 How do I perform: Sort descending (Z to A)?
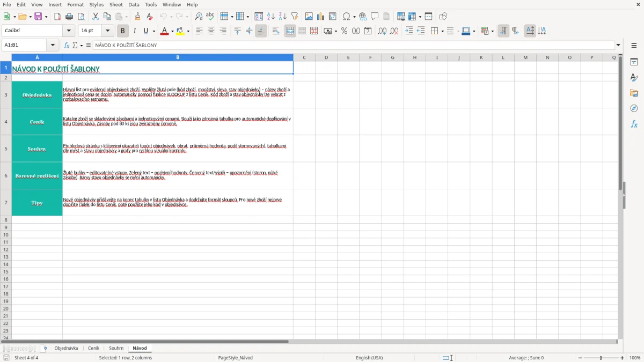click(283, 17)
